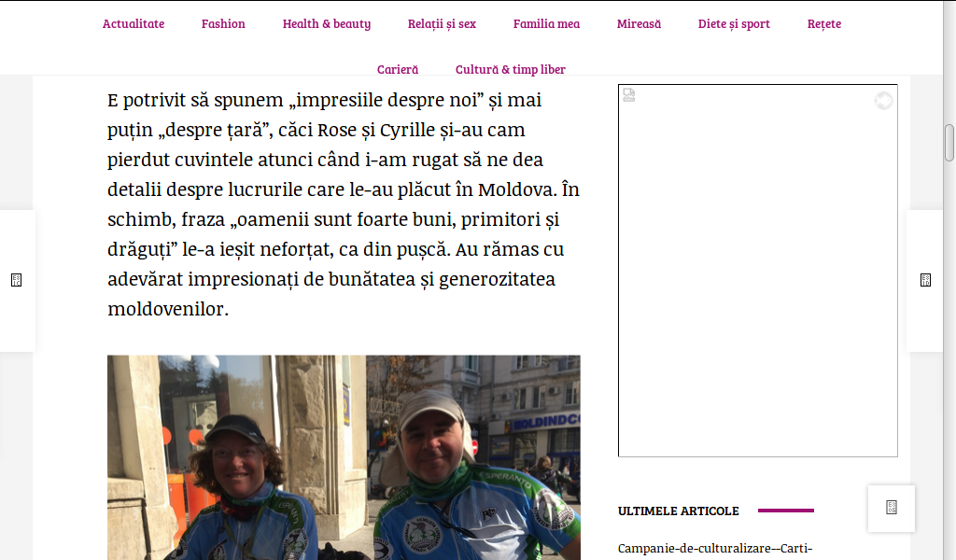Open the Fashion menu section
The height and width of the screenshot is (560, 956).
(x=223, y=23)
